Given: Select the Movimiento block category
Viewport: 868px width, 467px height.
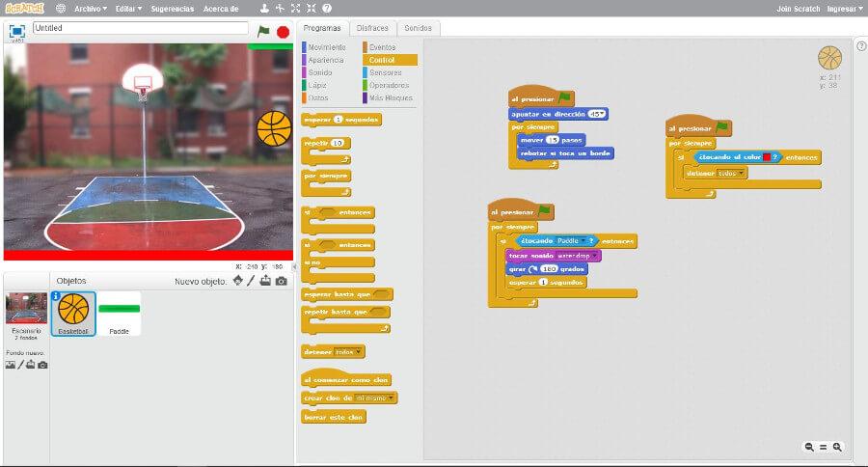Looking at the screenshot, I should tap(327, 47).
